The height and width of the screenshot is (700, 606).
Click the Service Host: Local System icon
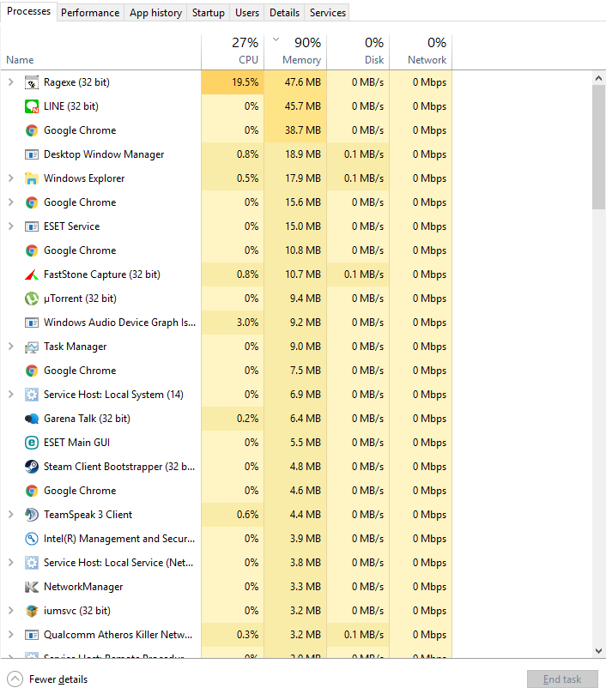[31, 395]
